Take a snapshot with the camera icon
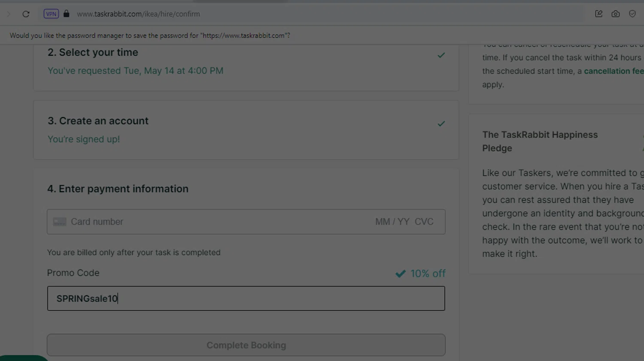 (615, 14)
